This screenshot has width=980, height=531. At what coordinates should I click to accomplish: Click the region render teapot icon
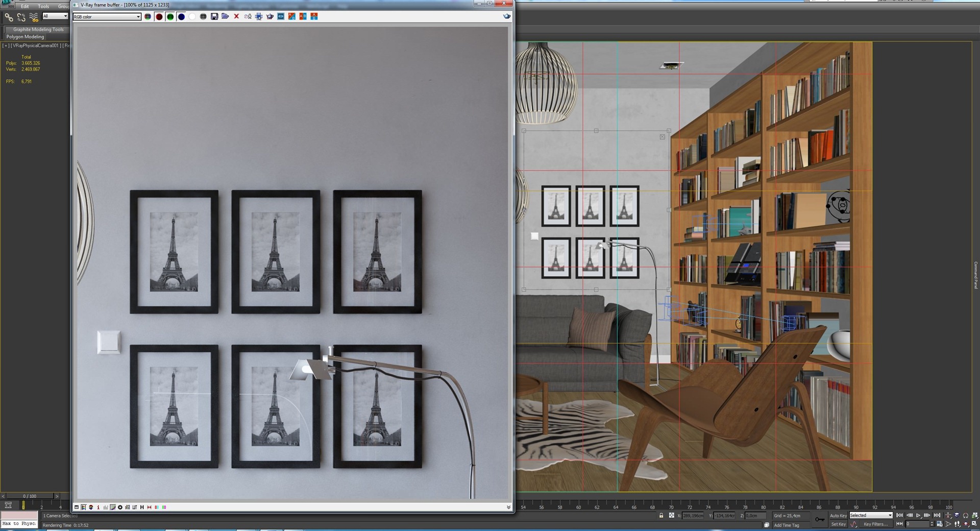click(x=270, y=17)
